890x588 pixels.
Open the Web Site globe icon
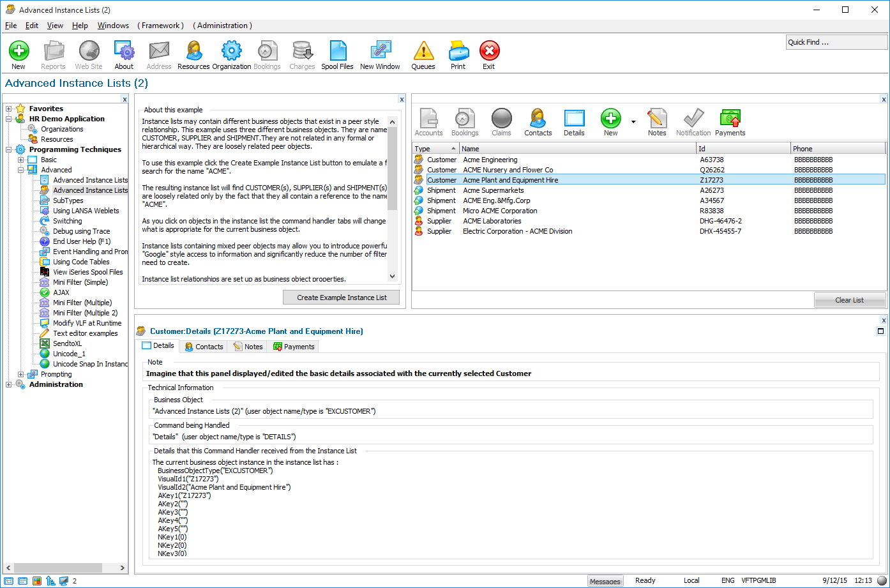89,50
